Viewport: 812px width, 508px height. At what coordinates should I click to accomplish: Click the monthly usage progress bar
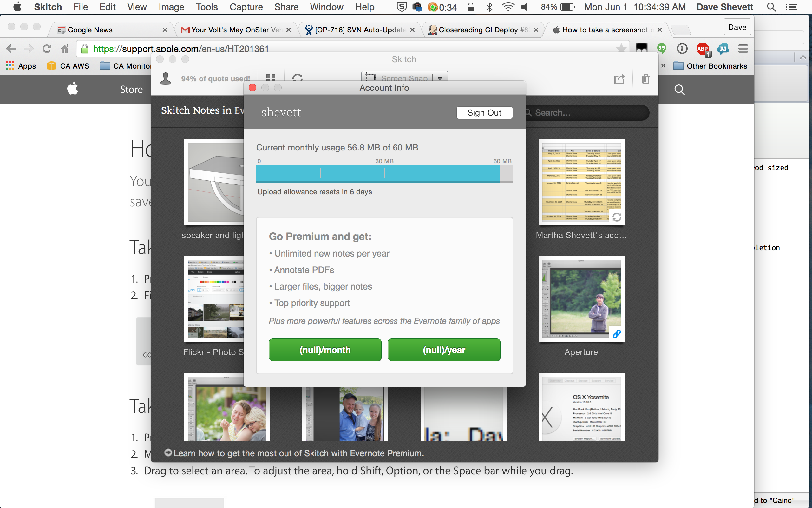pyautogui.click(x=384, y=174)
